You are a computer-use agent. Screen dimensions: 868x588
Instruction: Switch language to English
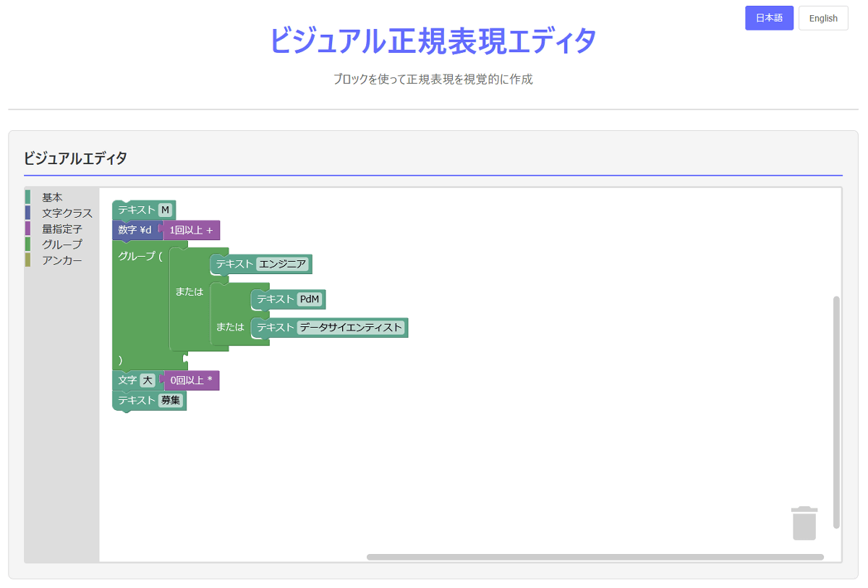click(823, 18)
